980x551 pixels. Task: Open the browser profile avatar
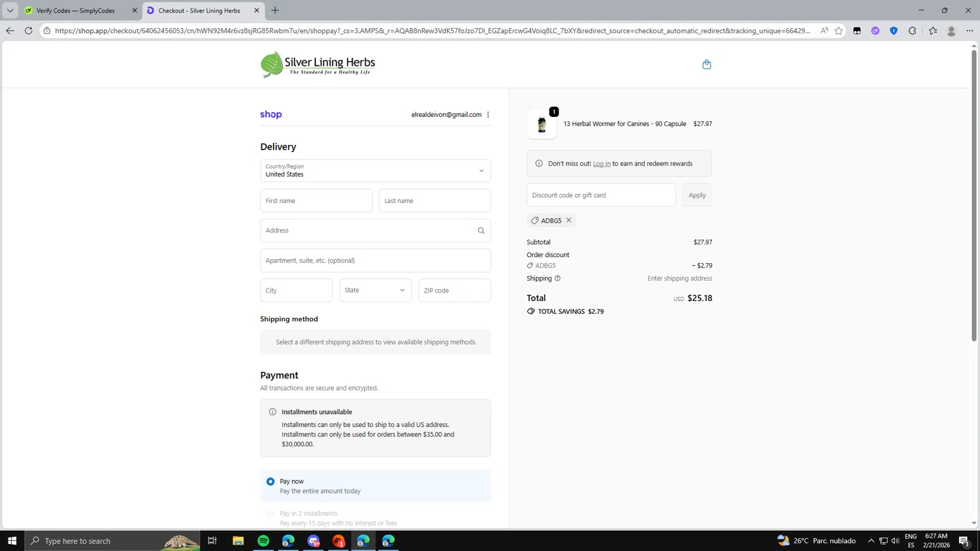951,31
